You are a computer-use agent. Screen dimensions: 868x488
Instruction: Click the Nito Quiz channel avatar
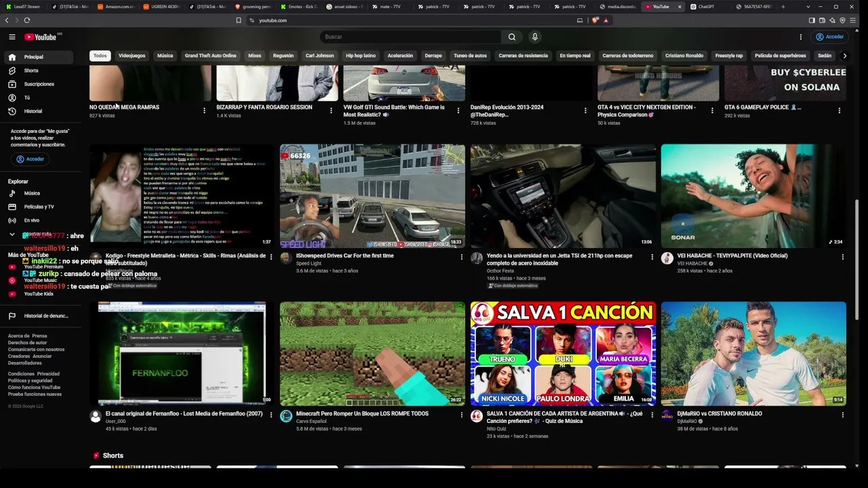(x=477, y=416)
